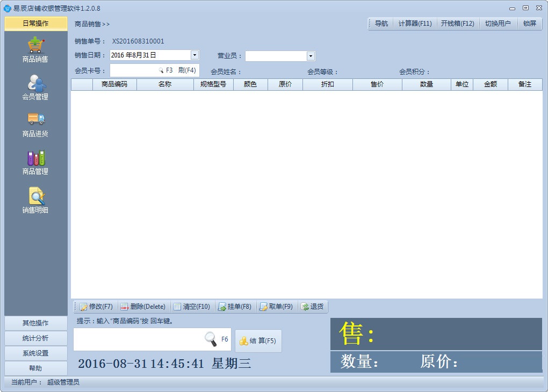This screenshot has height=392, width=548.
Task: Click 挂单(F8) to hold order
Action: [235, 307]
